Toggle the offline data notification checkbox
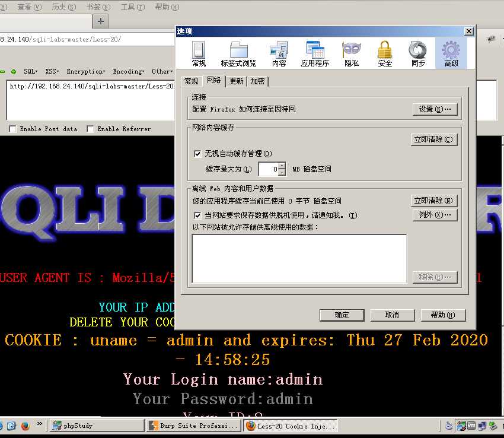This screenshot has height=438, width=504. (x=197, y=215)
